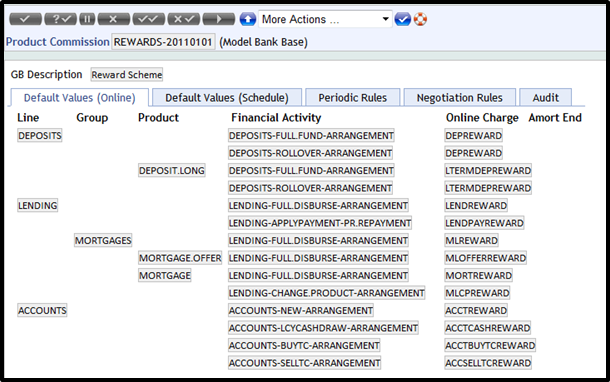
Task: Open the Periodic Rules tab
Action: 352,98
